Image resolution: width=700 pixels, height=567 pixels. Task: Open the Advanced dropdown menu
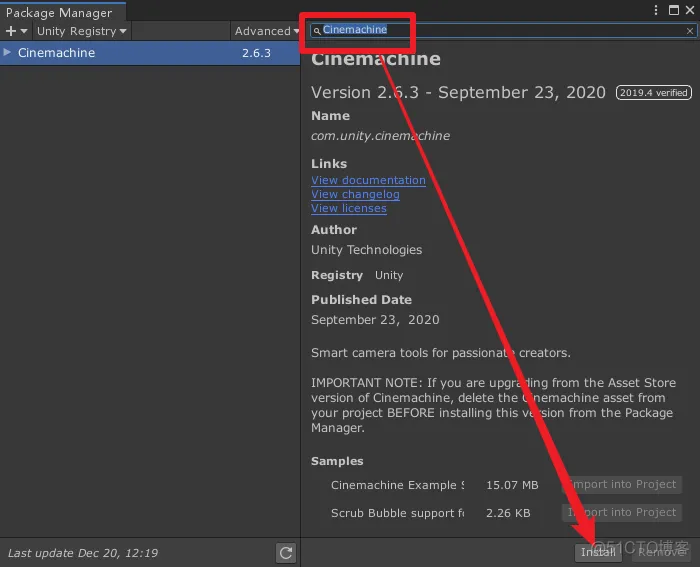[x=267, y=31]
